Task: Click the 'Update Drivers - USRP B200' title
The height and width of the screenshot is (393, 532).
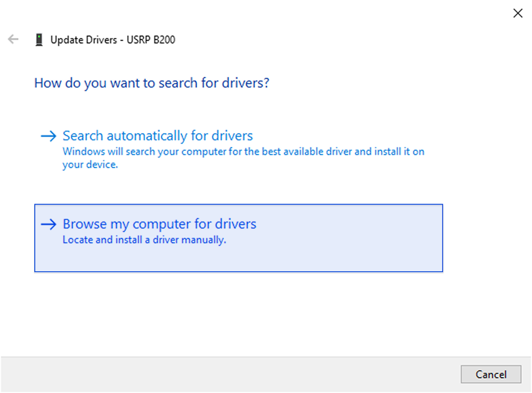Action: click(113, 40)
